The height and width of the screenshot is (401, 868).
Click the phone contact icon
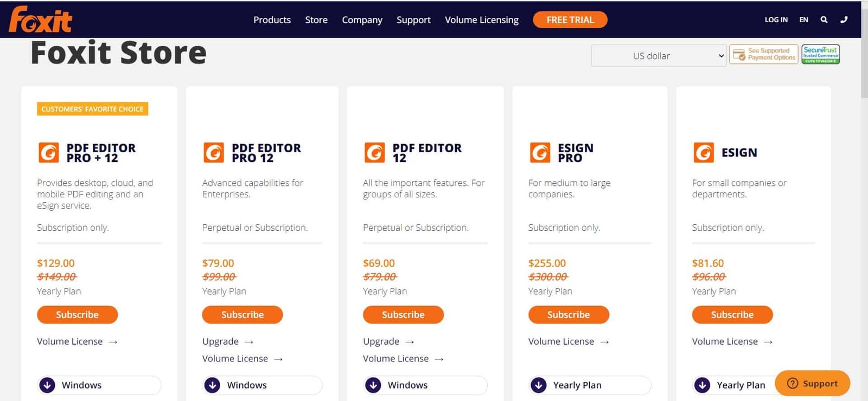tap(844, 20)
